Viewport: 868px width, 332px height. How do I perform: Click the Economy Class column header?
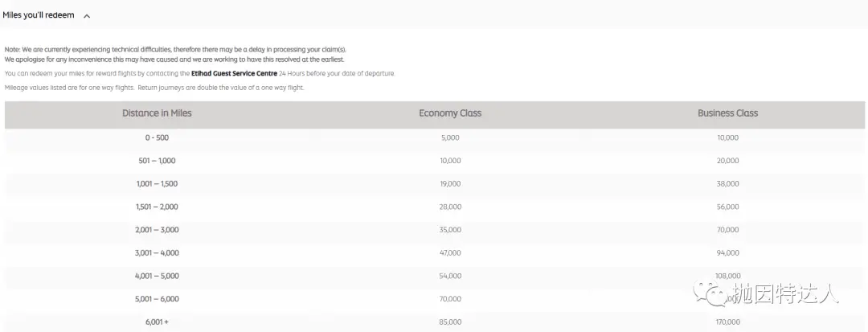450,113
